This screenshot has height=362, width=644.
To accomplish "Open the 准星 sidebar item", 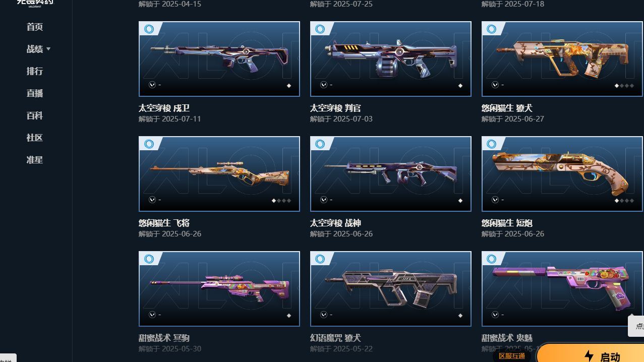I will (35, 160).
